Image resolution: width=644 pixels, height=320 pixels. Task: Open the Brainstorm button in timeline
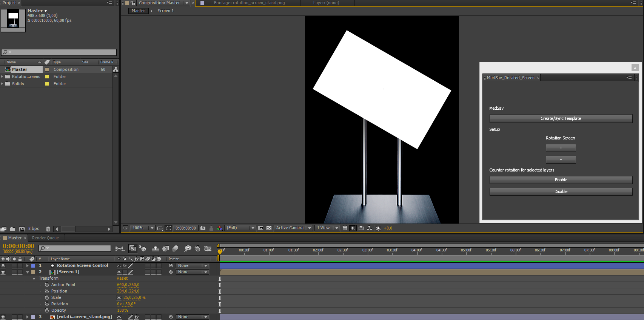[x=188, y=248]
